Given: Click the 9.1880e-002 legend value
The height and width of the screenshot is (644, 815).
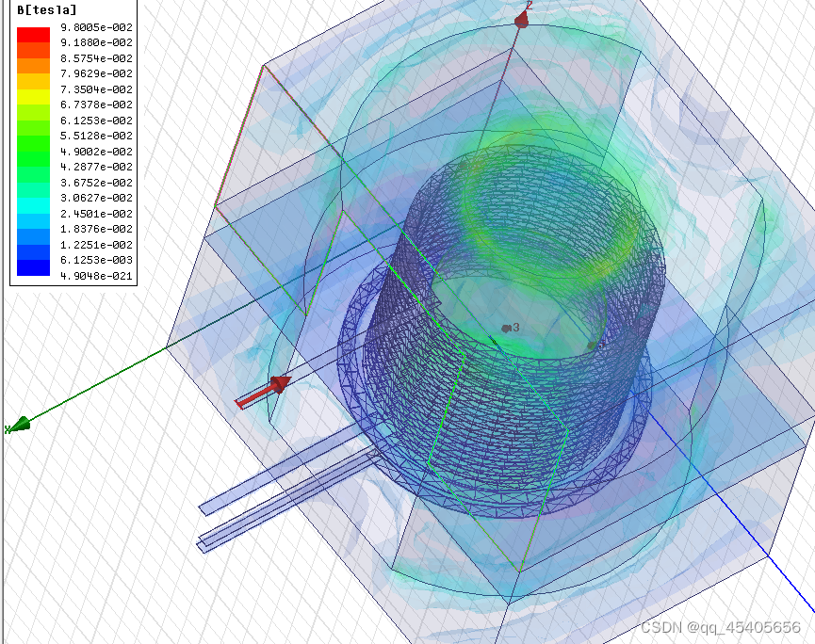Looking at the screenshot, I should (96, 42).
